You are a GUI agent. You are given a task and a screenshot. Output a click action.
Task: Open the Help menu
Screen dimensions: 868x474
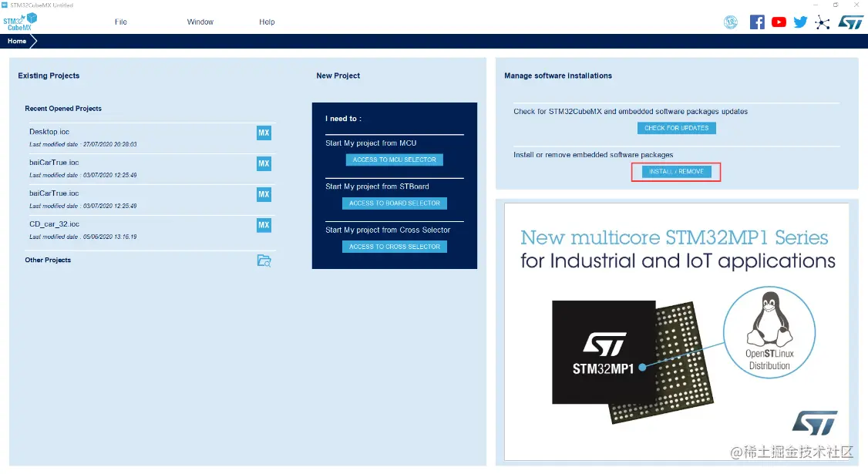click(x=267, y=22)
